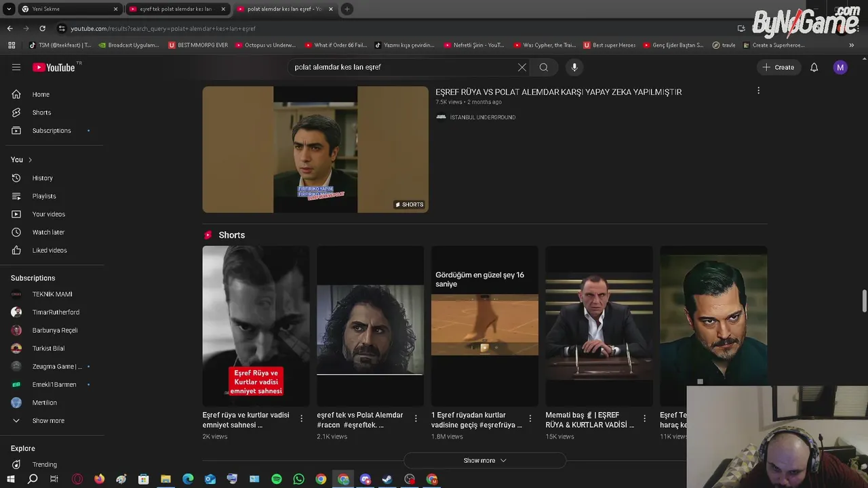Play the Polat Alemdar SHORTS video thumbnail

[x=315, y=149]
